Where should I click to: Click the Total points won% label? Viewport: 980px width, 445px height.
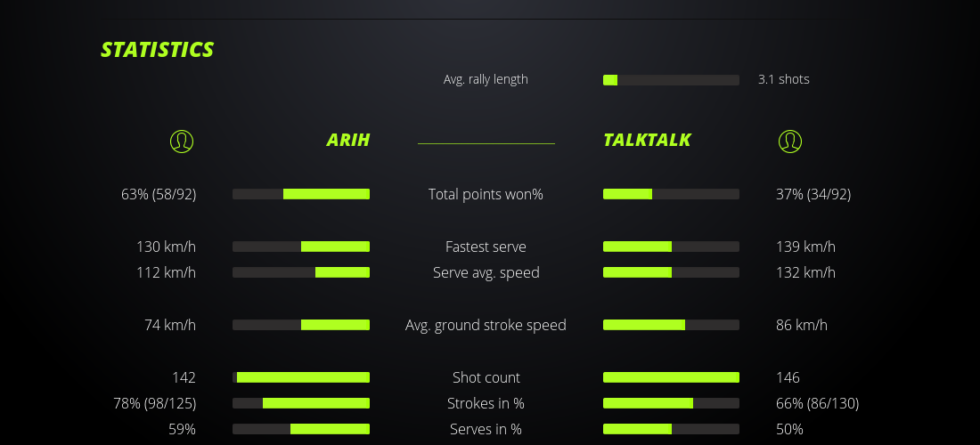point(486,194)
